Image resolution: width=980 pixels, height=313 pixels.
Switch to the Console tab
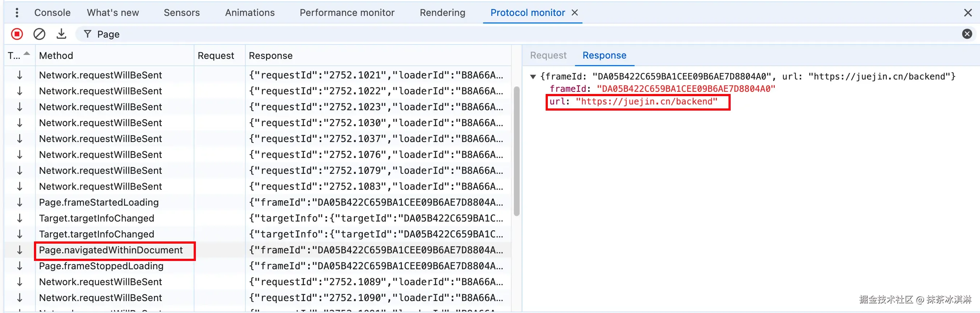coord(52,13)
